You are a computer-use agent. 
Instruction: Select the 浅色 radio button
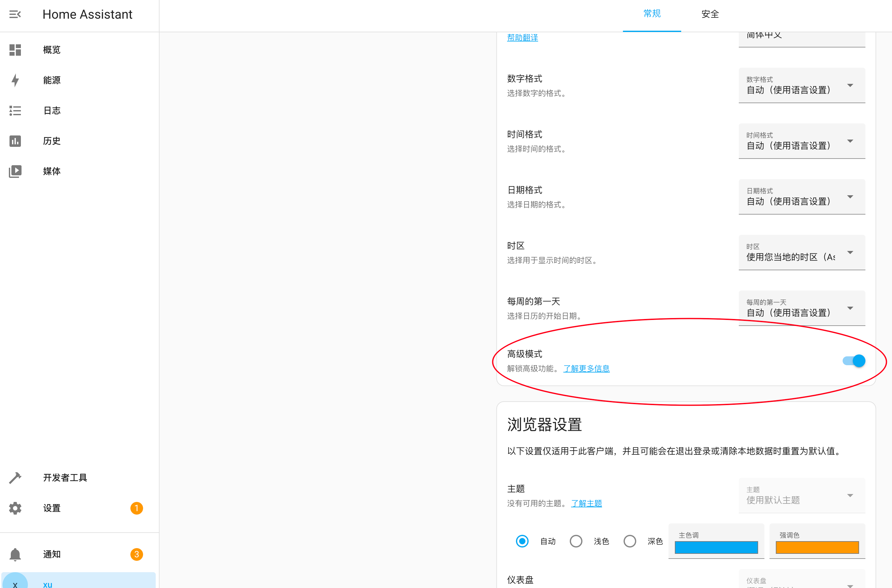(576, 541)
